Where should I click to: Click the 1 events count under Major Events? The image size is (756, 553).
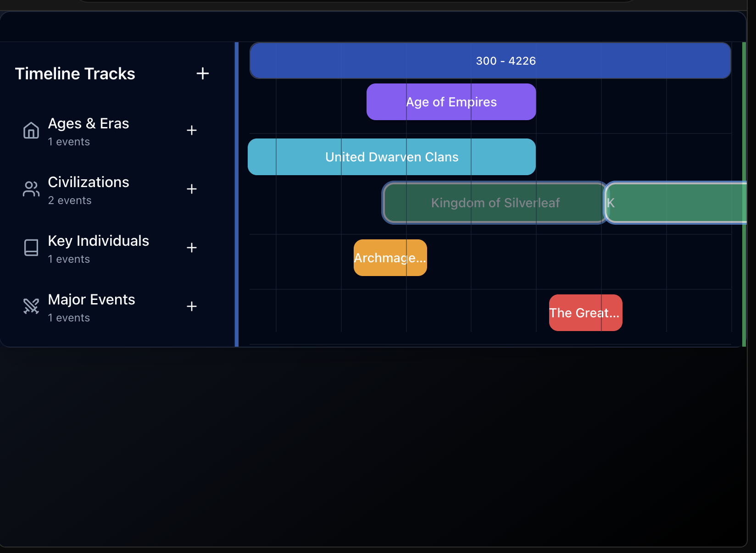[69, 318]
